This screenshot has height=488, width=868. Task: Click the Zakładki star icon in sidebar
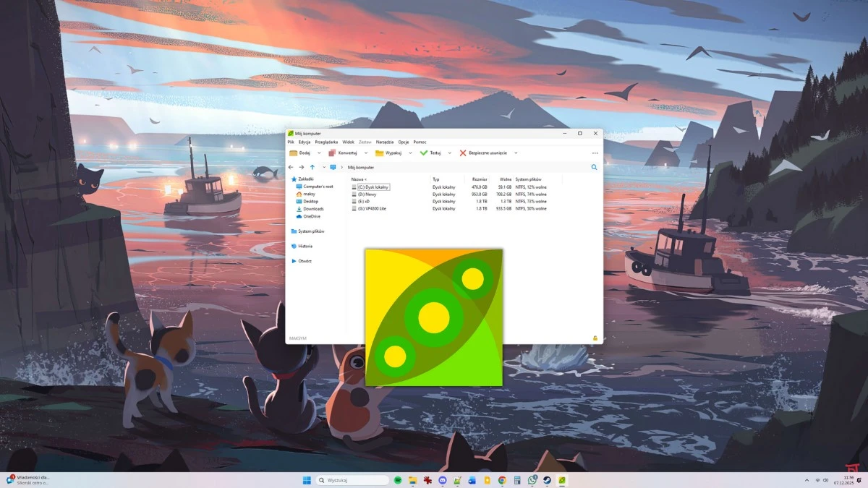[294, 178]
